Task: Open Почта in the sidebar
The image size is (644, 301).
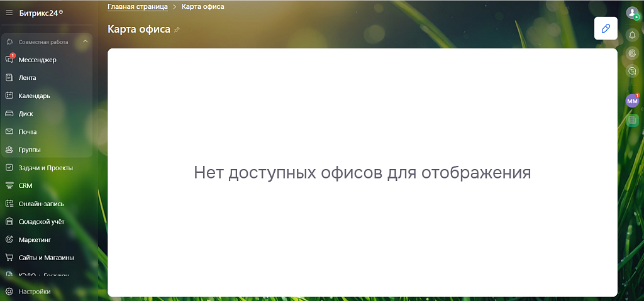Action: tap(28, 132)
